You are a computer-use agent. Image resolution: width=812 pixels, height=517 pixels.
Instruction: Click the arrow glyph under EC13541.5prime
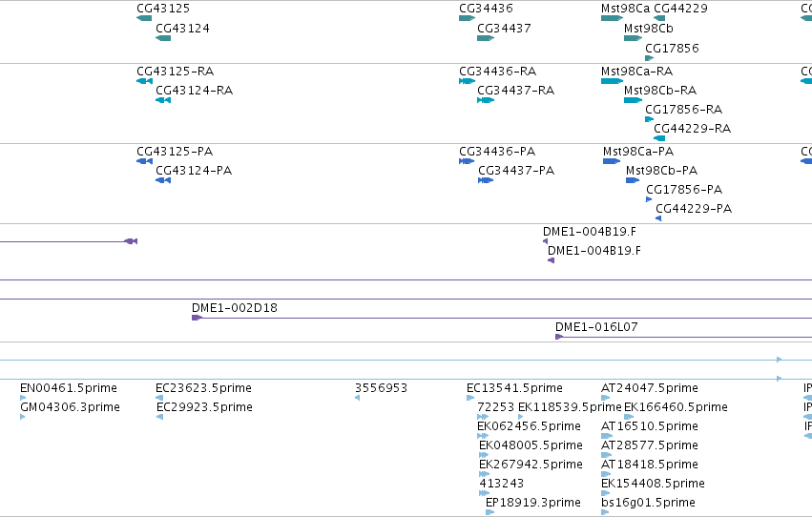point(470,398)
